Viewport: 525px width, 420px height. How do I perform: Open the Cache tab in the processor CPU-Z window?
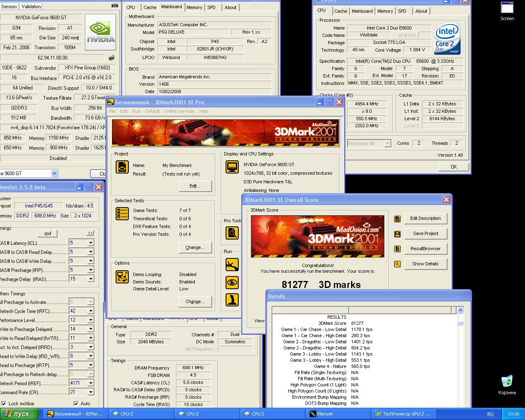coord(340,11)
